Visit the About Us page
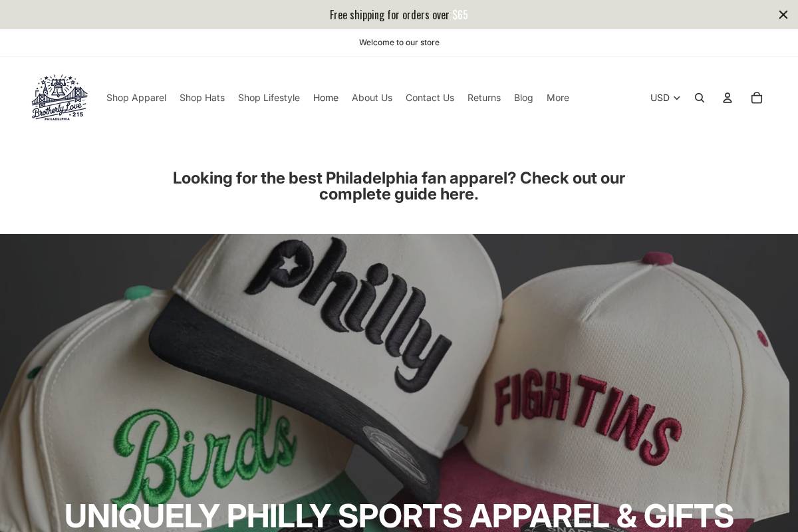 [x=372, y=98]
